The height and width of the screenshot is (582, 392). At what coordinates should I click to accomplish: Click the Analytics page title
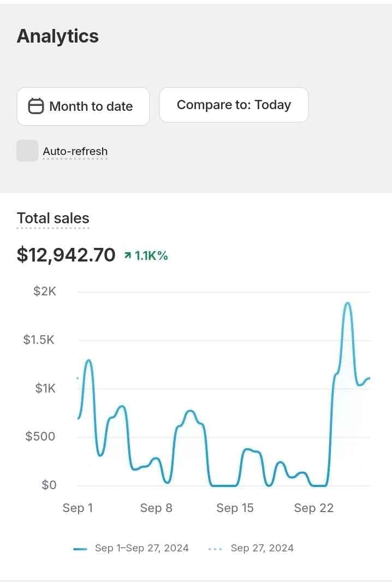click(x=58, y=36)
